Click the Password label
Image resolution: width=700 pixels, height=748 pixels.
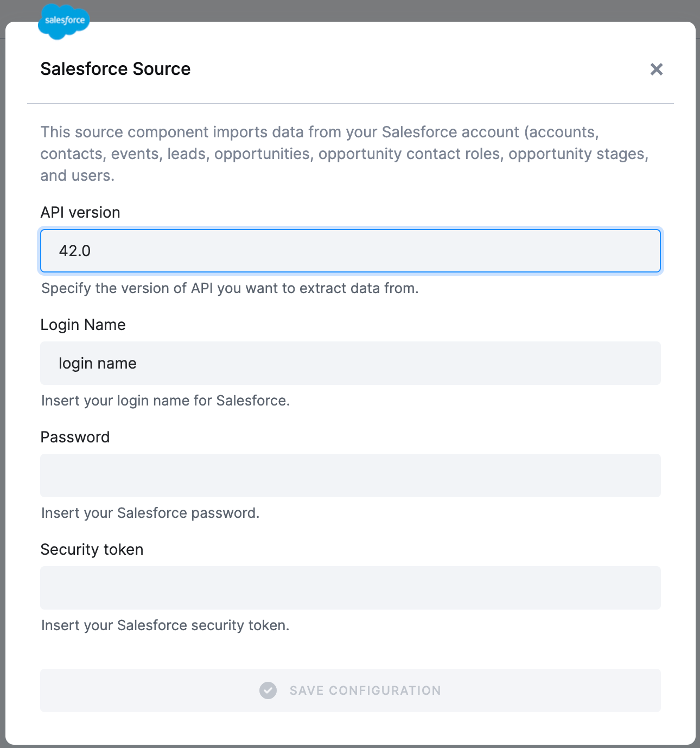pos(75,437)
